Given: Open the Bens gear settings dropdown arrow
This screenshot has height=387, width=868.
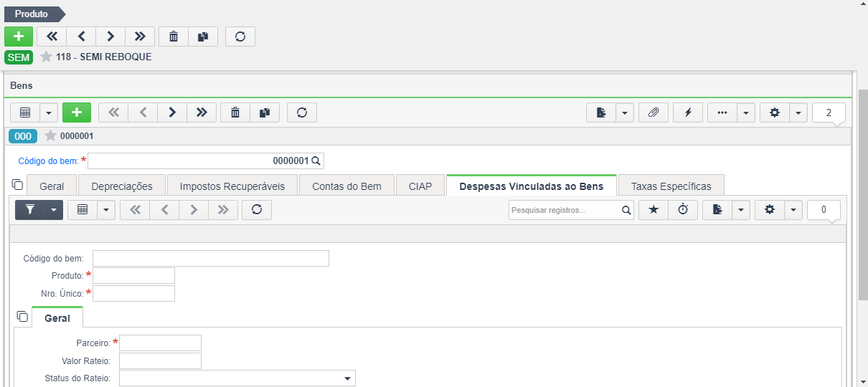Looking at the screenshot, I should click(x=798, y=113).
